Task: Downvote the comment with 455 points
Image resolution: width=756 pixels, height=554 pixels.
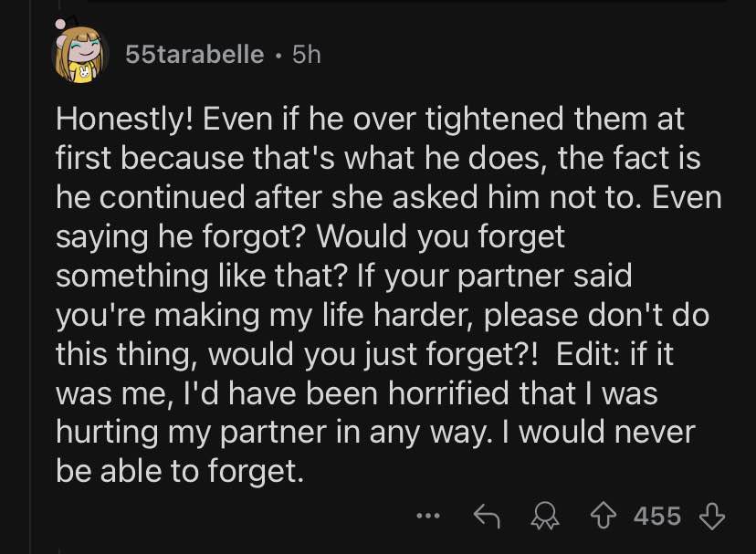Action: (x=711, y=516)
